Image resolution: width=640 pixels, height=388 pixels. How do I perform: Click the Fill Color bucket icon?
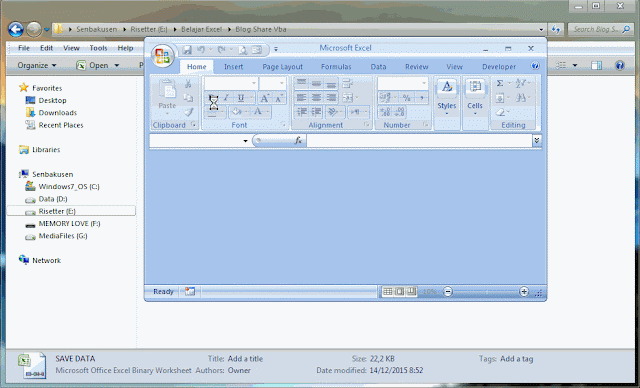click(236, 111)
